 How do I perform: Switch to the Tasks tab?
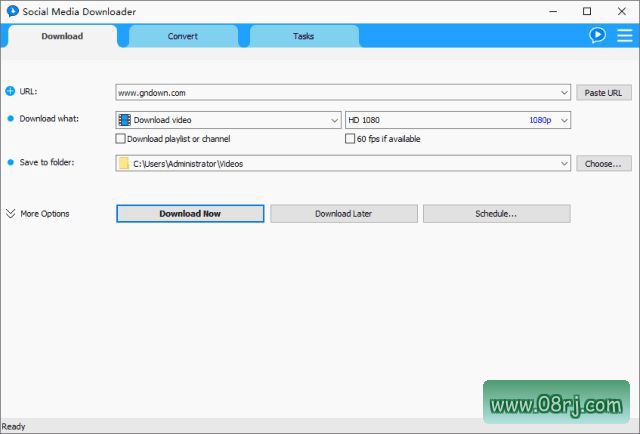click(x=303, y=36)
